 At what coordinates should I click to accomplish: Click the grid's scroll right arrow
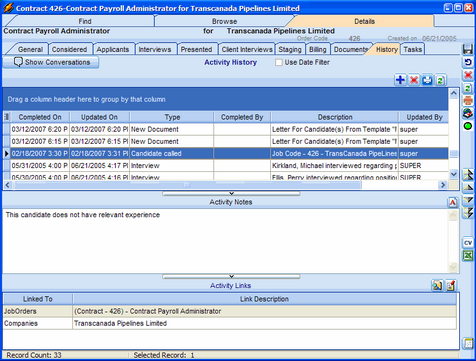click(x=443, y=185)
